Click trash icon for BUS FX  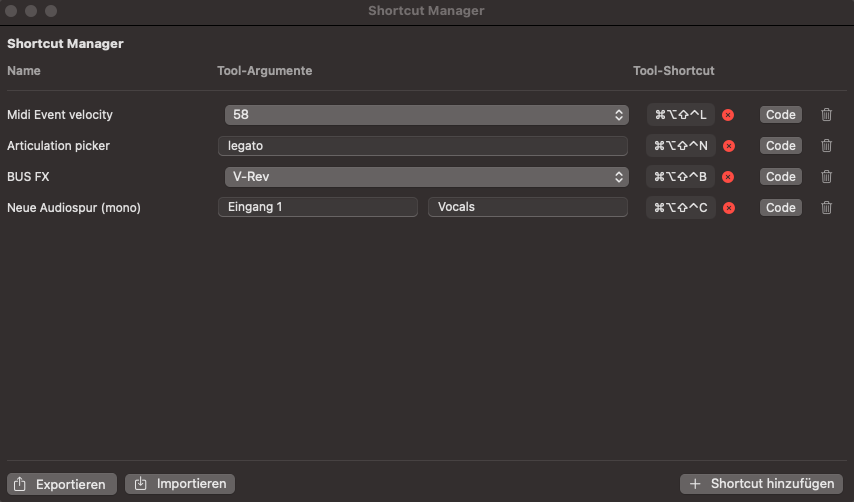826,177
